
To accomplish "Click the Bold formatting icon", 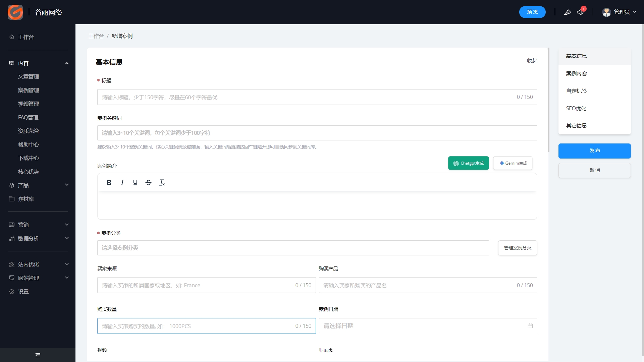I will click(x=109, y=183).
